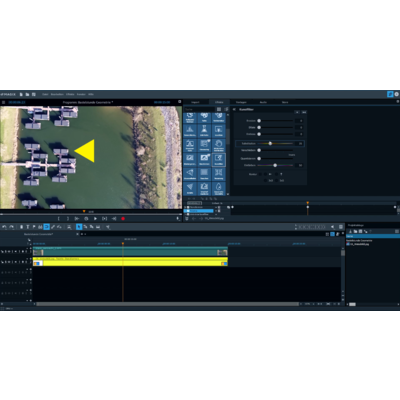Switch to the Vorlagen tab
This screenshot has height=400, width=400.
pos(241,102)
